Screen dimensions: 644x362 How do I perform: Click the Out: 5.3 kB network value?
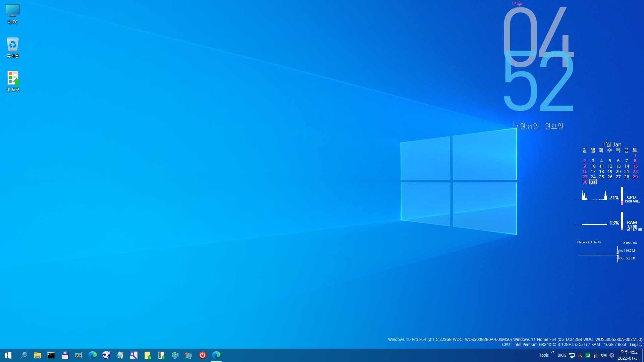[x=627, y=258]
